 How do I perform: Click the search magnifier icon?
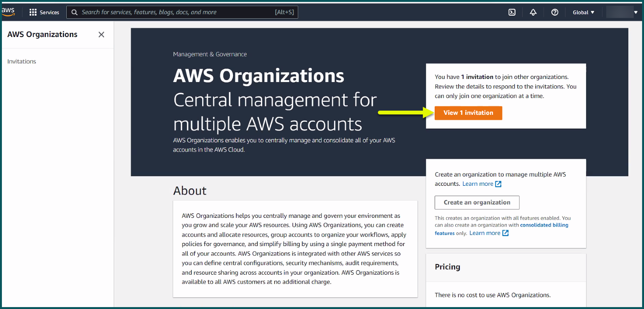click(74, 12)
